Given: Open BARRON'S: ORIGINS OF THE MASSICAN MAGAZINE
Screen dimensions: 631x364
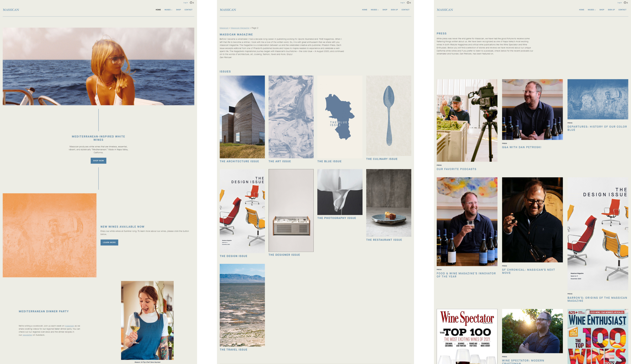Looking at the screenshot, I should [597, 299].
